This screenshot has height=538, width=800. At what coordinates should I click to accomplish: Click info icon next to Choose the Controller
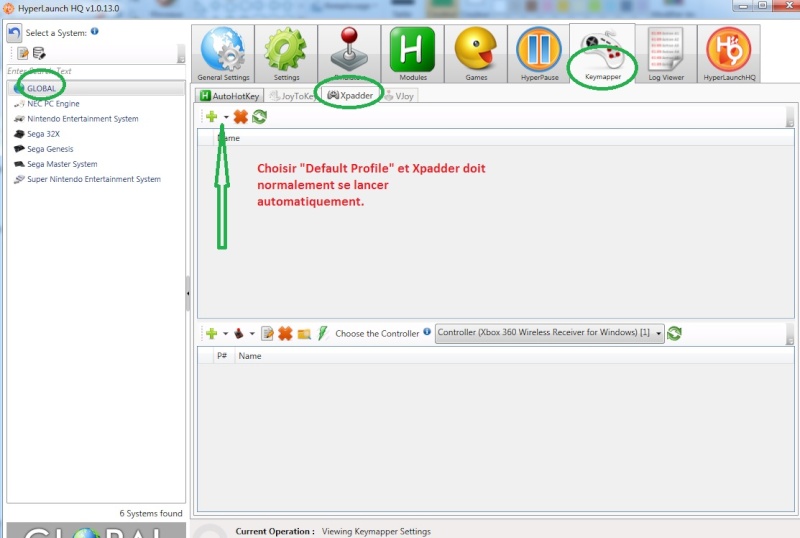tap(427, 332)
